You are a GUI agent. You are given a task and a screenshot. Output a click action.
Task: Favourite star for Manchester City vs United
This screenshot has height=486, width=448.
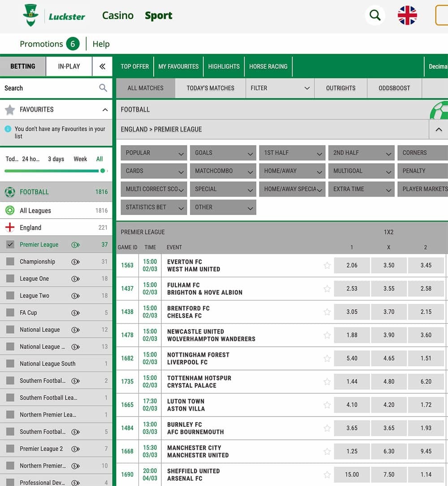327,452
